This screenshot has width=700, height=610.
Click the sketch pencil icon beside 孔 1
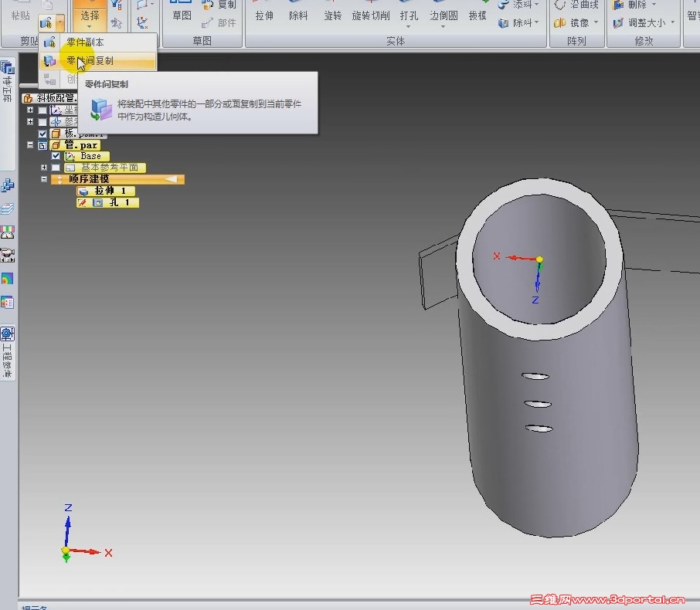[x=82, y=202]
